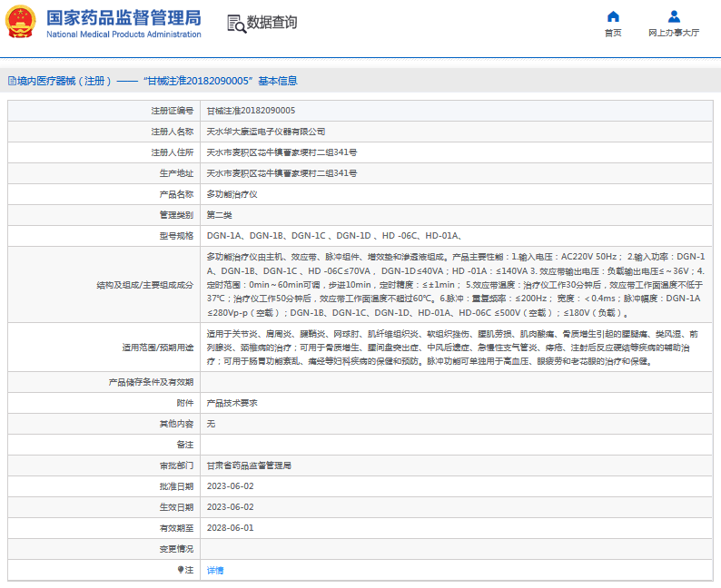Select registrant name 天水华大康运电子仪器有限公司
This screenshot has height=588, width=721.
pos(266,132)
